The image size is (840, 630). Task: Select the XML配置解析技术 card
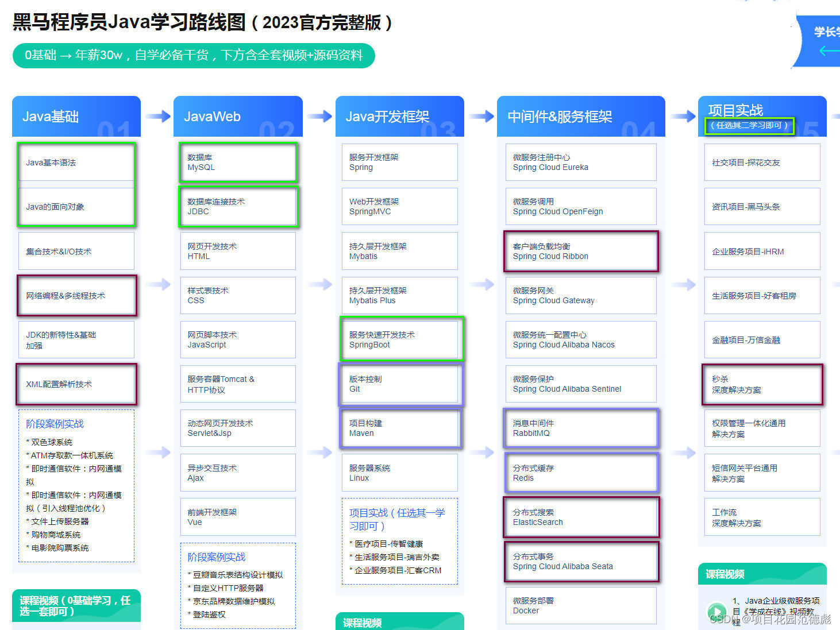(x=76, y=384)
